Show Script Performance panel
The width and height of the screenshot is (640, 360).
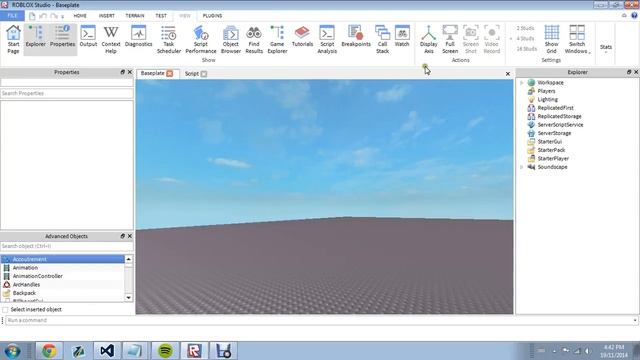tap(201, 39)
